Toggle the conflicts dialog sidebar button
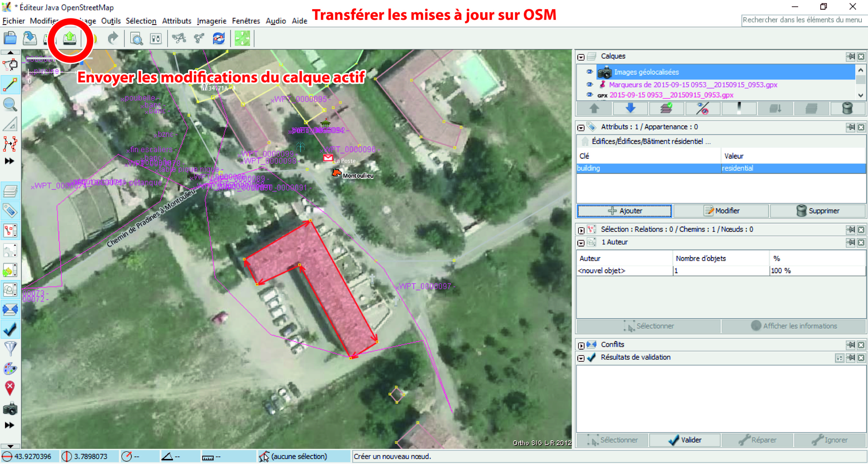Viewport: 868px width, 464px height. 10,310
